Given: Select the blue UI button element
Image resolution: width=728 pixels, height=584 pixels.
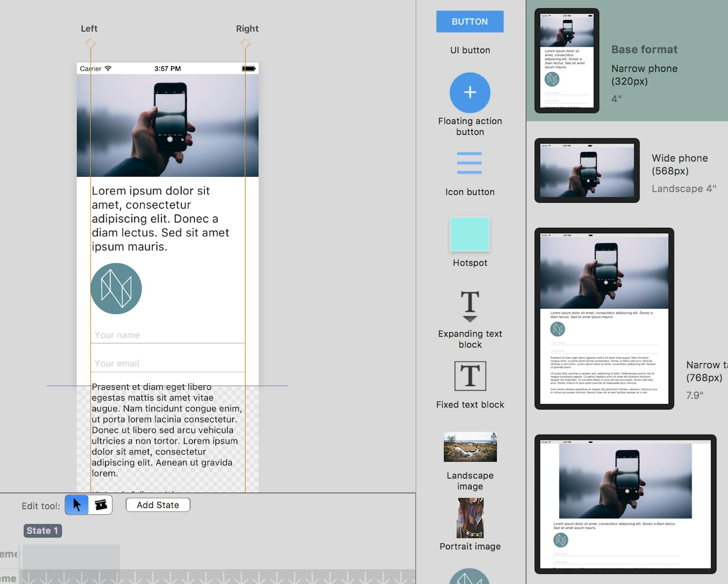Looking at the screenshot, I should 469,22.
